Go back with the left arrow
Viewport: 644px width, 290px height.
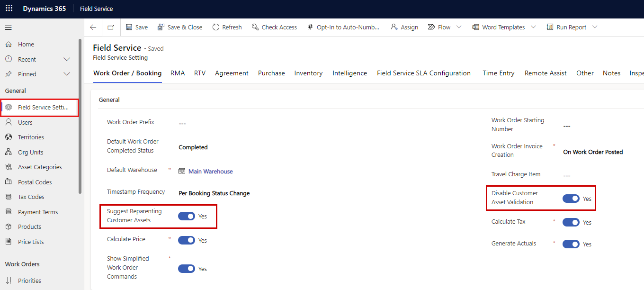(x=93, y=27)
